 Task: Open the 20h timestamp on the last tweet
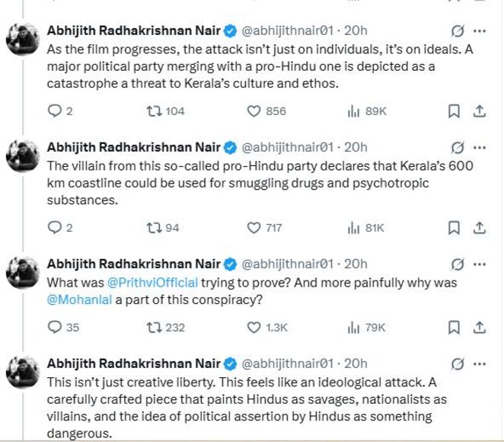click(x=356, y=364)
